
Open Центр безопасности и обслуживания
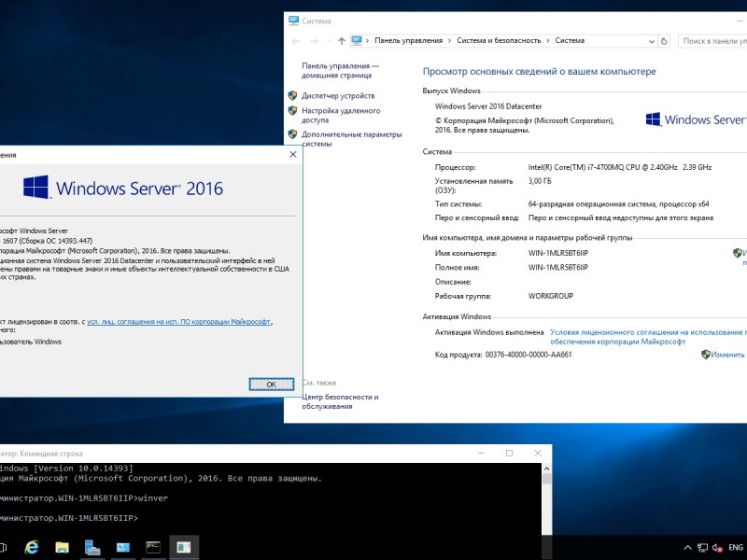coord(340,401)
